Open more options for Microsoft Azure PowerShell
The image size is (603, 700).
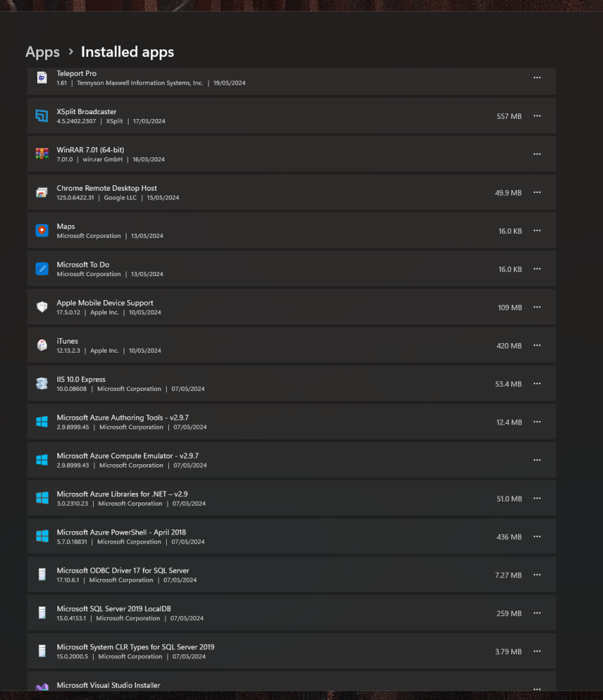pos(537,537)
